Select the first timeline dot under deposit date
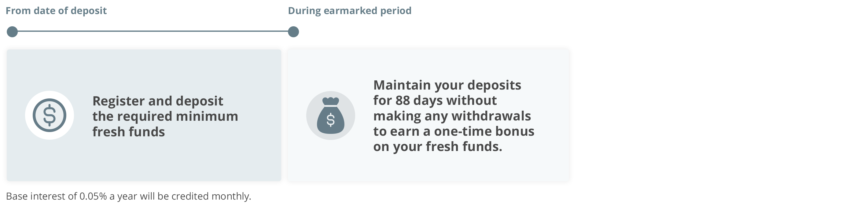Image resolution: width=868 pixels, height=206 pixels. 12,32
